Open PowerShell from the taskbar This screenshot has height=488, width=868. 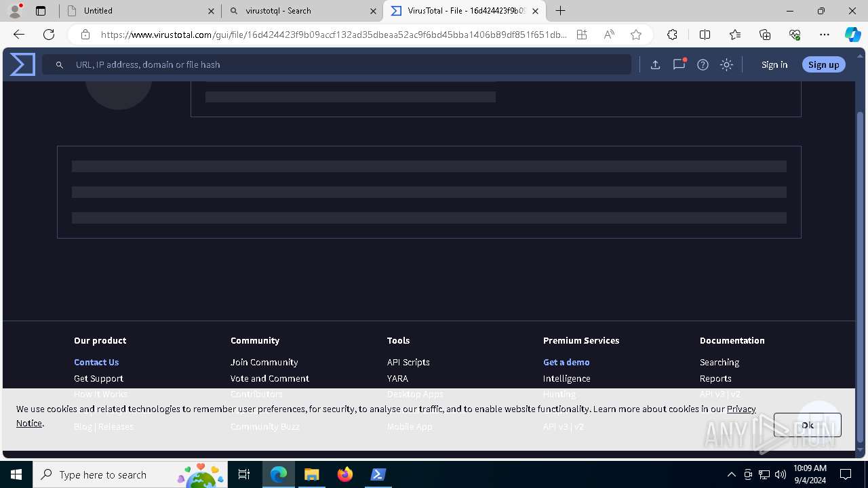tap(378, 474)
